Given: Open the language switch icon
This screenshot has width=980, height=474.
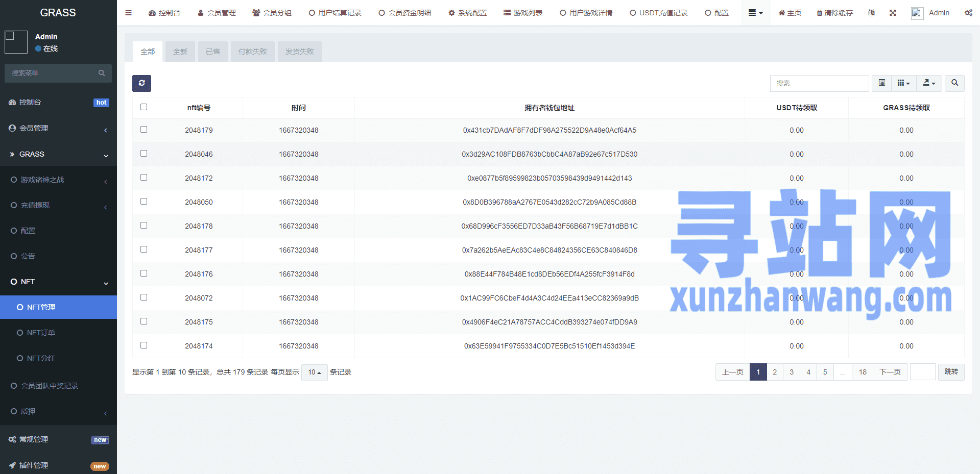Looking at the screenshot, I should pyautogui.click(x=871, y=13).
